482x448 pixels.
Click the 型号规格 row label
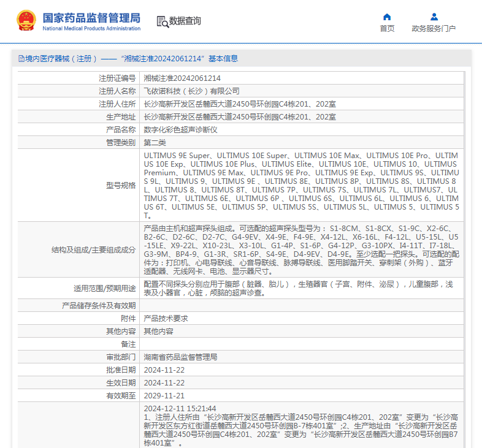pos(120,185)
